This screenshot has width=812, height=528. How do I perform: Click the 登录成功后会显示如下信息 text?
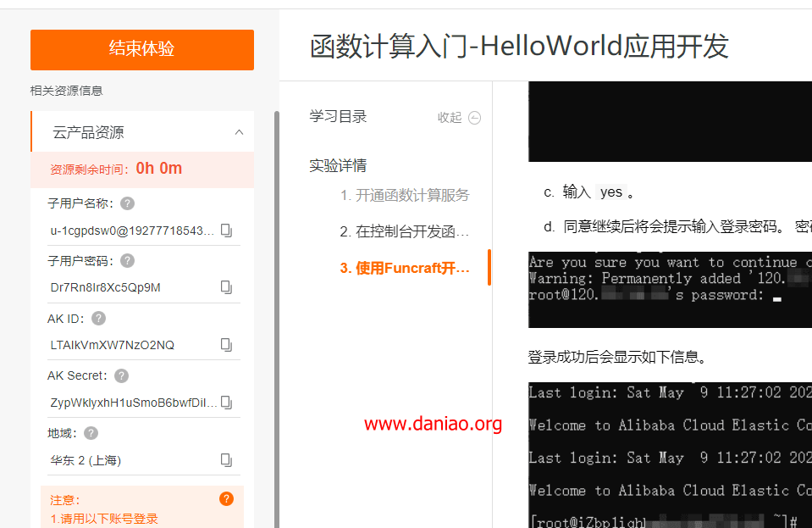617,357
